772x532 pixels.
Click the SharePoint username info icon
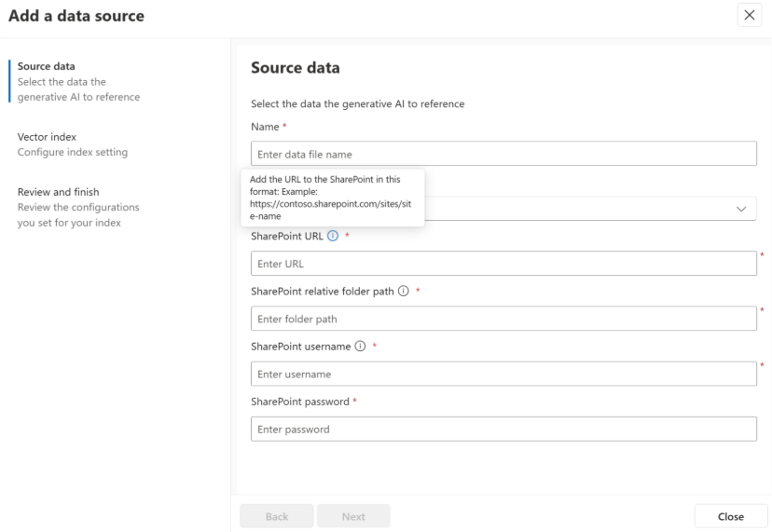coord(360,346)
